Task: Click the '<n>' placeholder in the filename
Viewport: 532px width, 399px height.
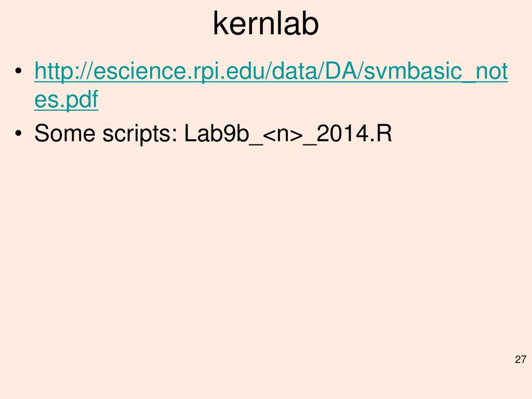Action: click(x=283, y=135)
